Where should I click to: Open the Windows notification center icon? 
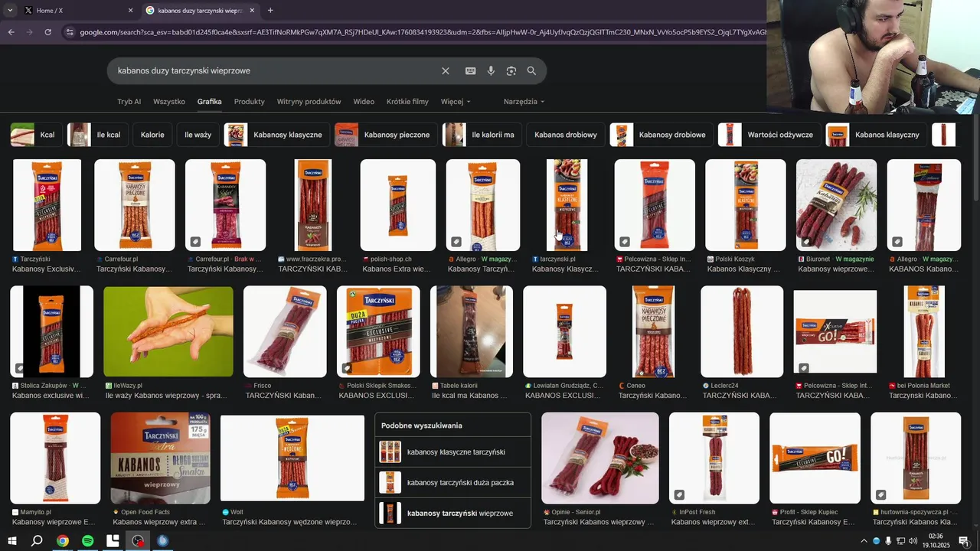pyautogui.click(x=964, y=541)
